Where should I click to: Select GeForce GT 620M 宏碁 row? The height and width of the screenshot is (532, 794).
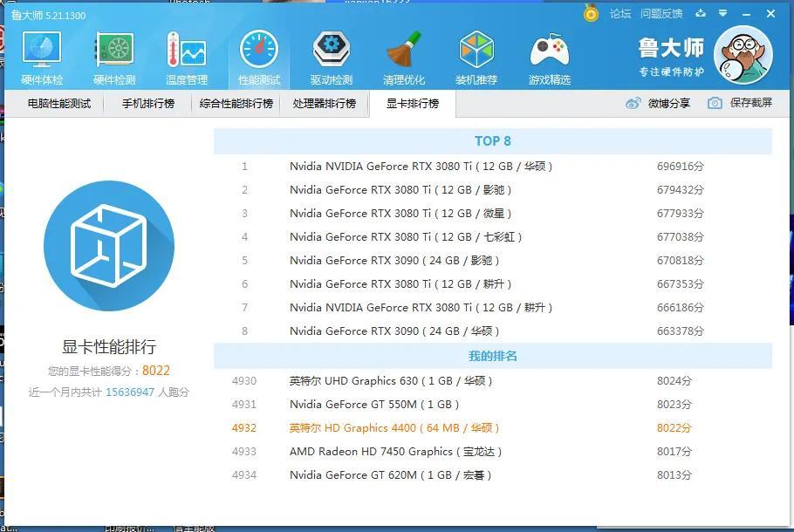(x=493, y=475)
